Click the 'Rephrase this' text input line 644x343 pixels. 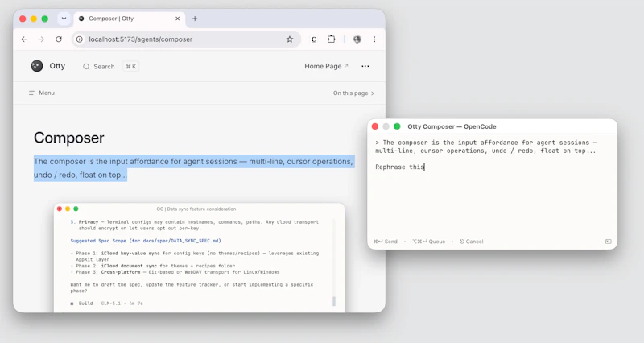pyautogui.click(x=399, y=167)
